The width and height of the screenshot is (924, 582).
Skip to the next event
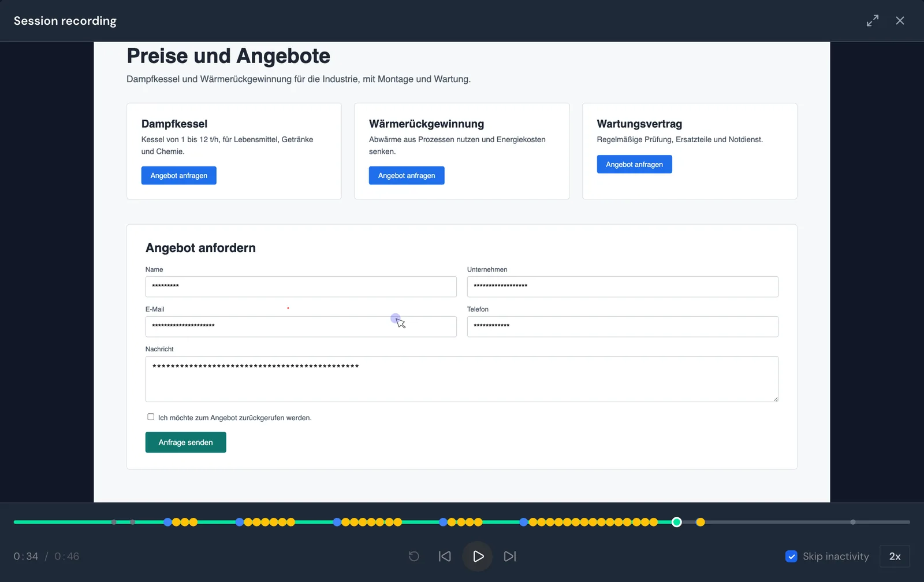tap(510, 556)
